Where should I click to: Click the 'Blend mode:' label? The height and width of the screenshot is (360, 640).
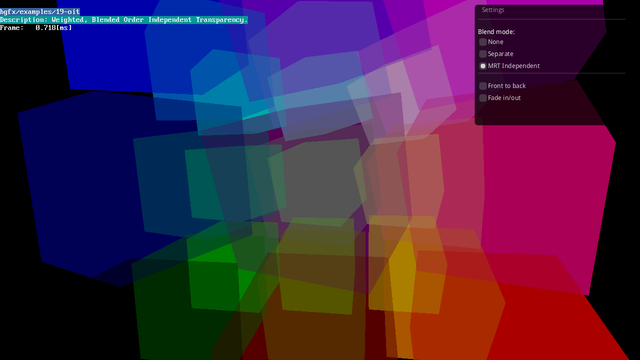pos(496,31)
